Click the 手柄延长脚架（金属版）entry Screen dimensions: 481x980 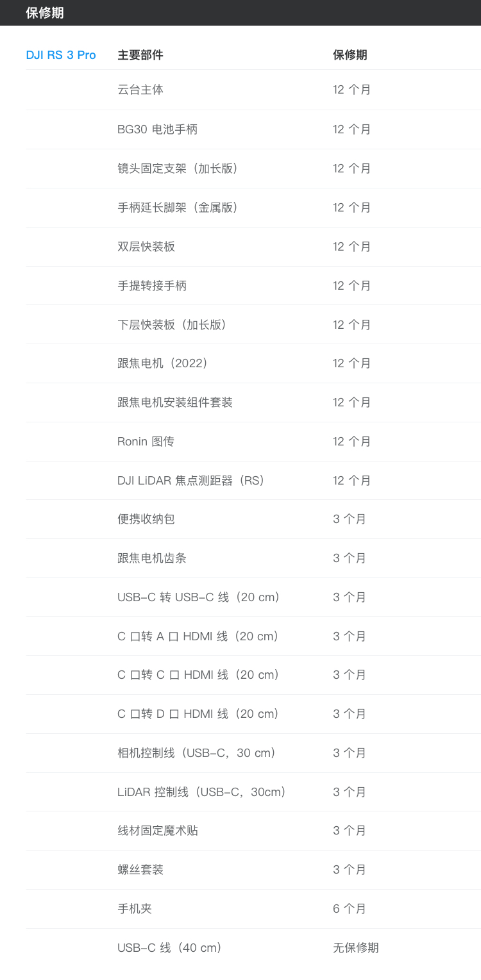(178, 208)
